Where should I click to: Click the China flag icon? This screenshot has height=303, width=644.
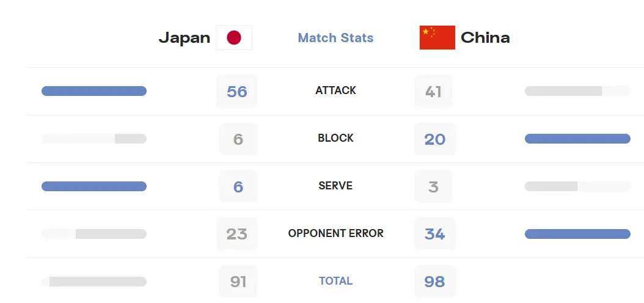tap(437, 37)
